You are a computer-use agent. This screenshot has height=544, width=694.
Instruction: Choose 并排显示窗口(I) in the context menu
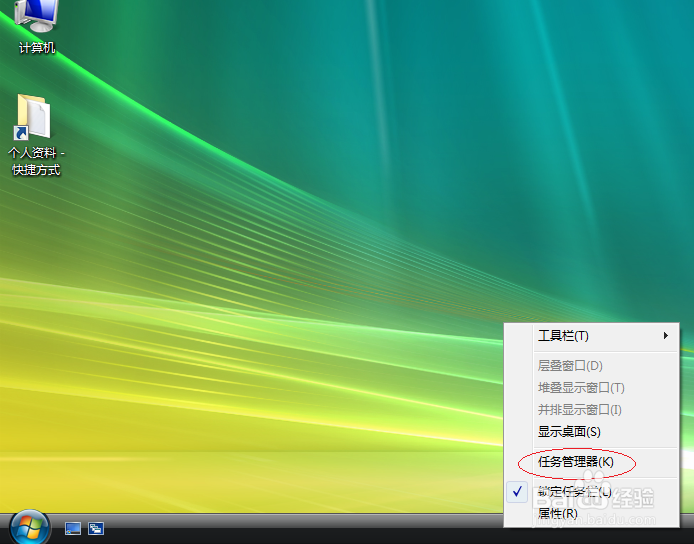591,410
